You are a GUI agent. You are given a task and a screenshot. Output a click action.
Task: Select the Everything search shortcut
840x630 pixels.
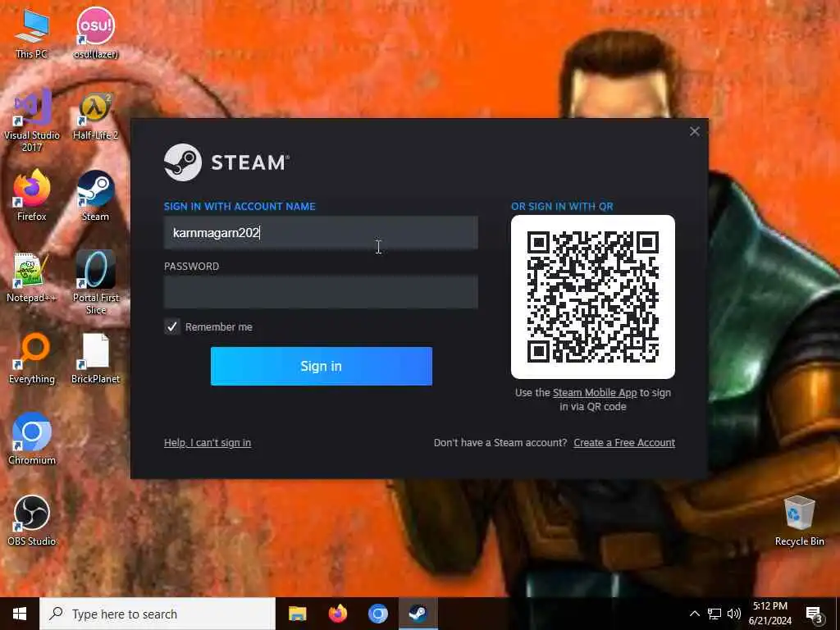[x=32, y=358]
